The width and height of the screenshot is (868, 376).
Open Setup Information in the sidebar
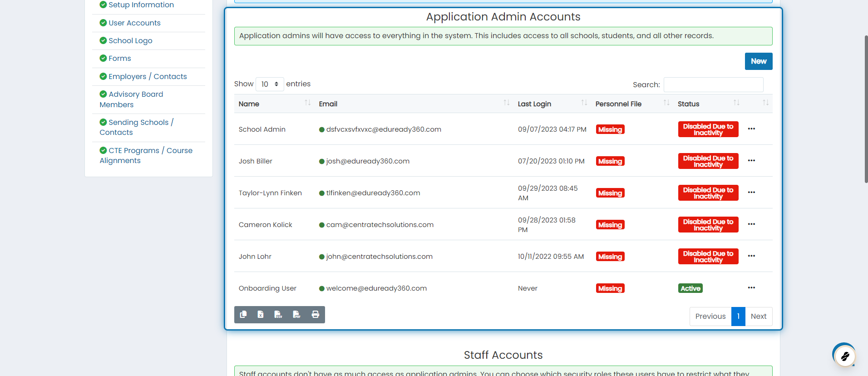pyautogui.click(x=141, y=5)
